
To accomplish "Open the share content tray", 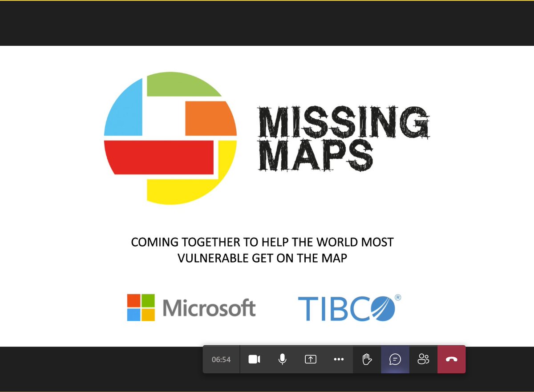I will 310,359.
